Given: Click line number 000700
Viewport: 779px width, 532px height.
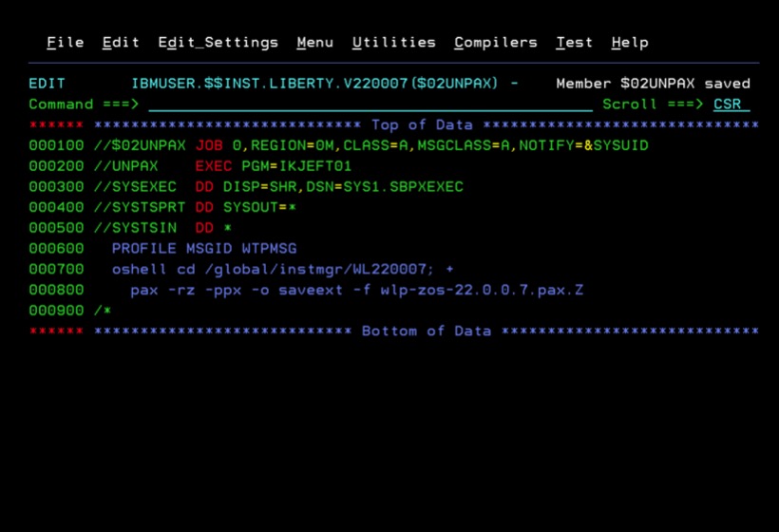Looking at the screenshot, I should coord(56,269).
